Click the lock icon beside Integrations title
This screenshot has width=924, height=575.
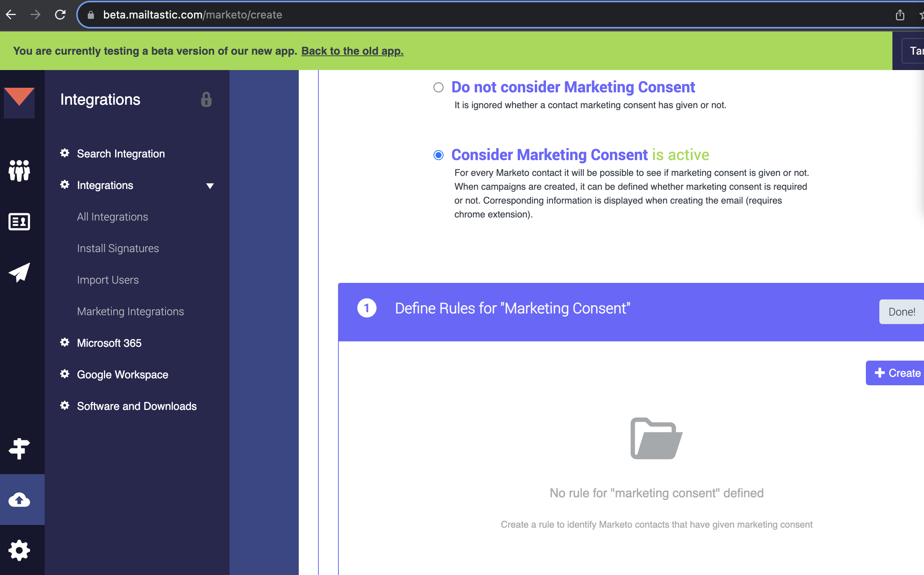pos(206,99)
